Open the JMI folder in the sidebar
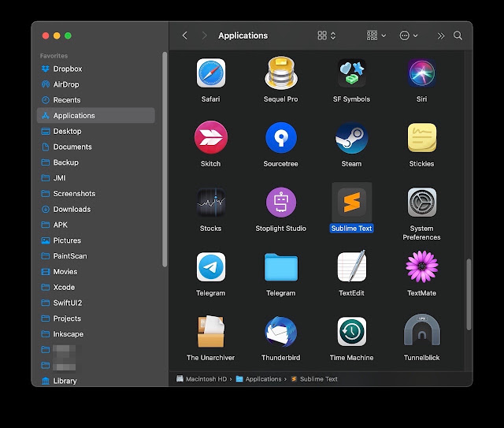This screenshot has height=428, width=504. 96,178
